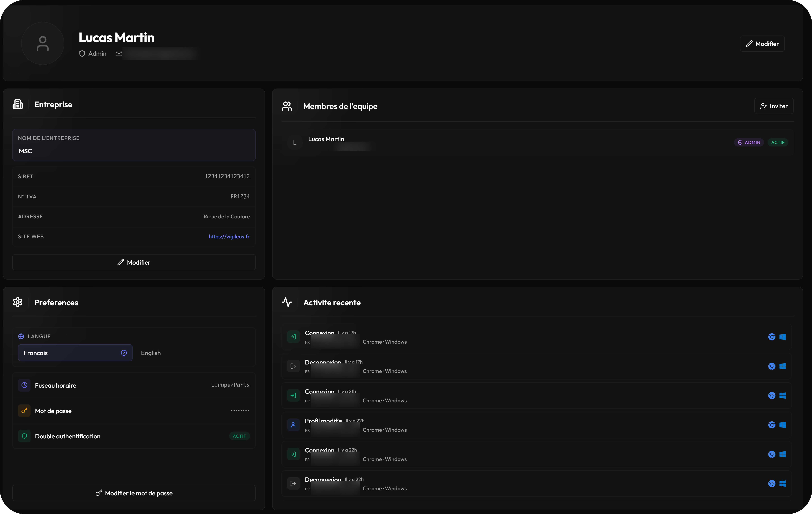The width and height of the screenshot is (812, 514).
Task: Select the Francais language option
Action: [x=75, y=353]
